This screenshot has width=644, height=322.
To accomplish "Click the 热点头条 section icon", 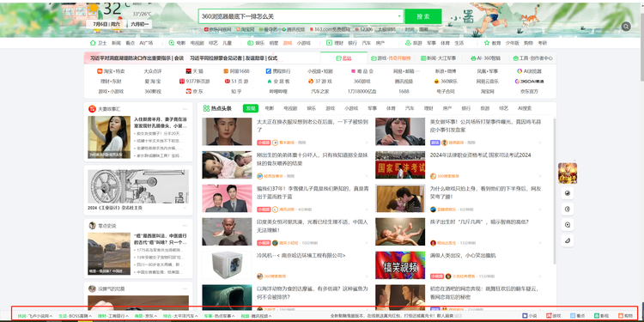I will pyautogui.click(x=206, y=108).
